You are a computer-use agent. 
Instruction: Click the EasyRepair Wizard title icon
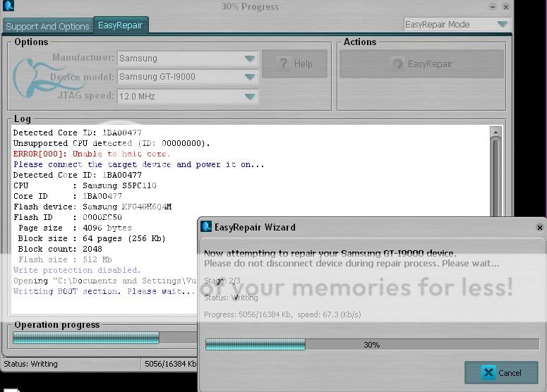click(x=206, y=226)
